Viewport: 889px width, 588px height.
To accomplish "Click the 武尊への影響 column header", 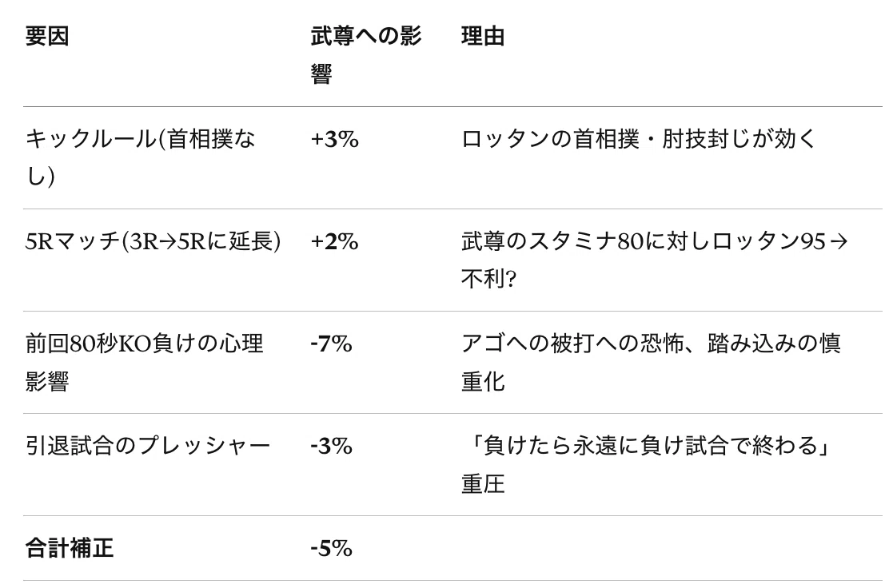I will point(365,55).
